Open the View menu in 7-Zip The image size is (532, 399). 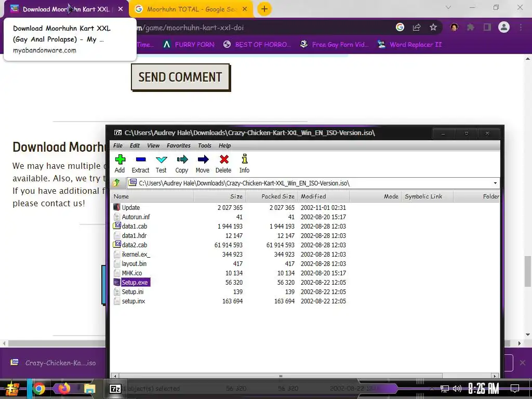tap(153, 145)
